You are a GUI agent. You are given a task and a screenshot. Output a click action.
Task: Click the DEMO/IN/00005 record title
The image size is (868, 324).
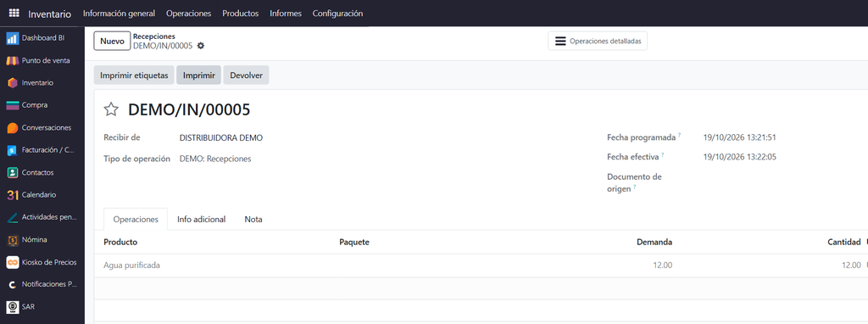(189, 109)
